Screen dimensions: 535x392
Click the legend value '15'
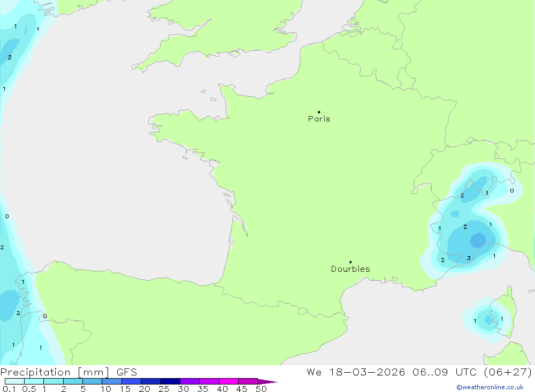[x=125, y=389]
